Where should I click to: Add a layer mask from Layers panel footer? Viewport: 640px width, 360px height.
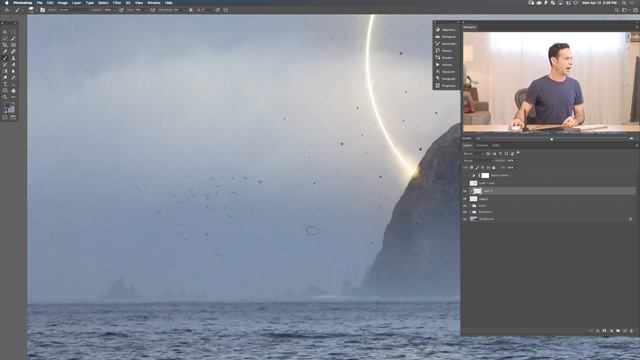(x=604, y=331)
